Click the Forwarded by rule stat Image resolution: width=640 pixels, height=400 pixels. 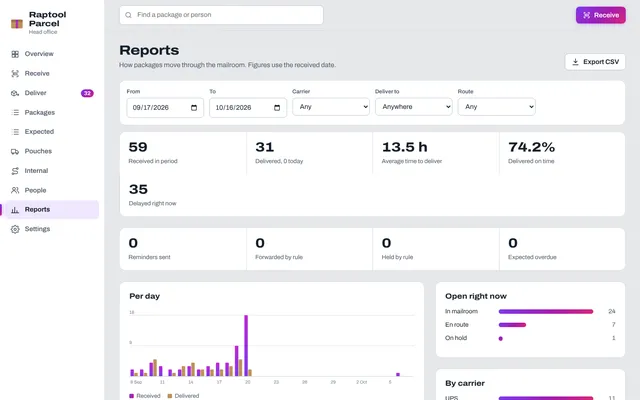pos(309,249)
